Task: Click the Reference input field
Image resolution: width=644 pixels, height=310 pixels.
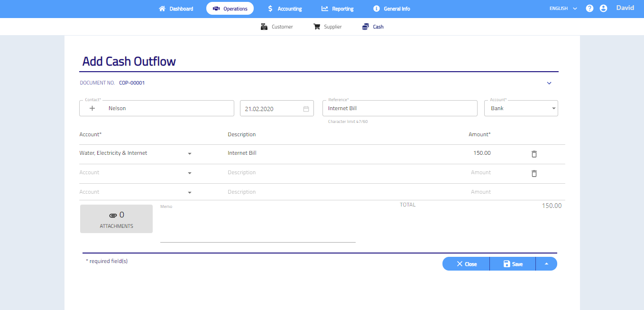Action: tap(400, 108)
